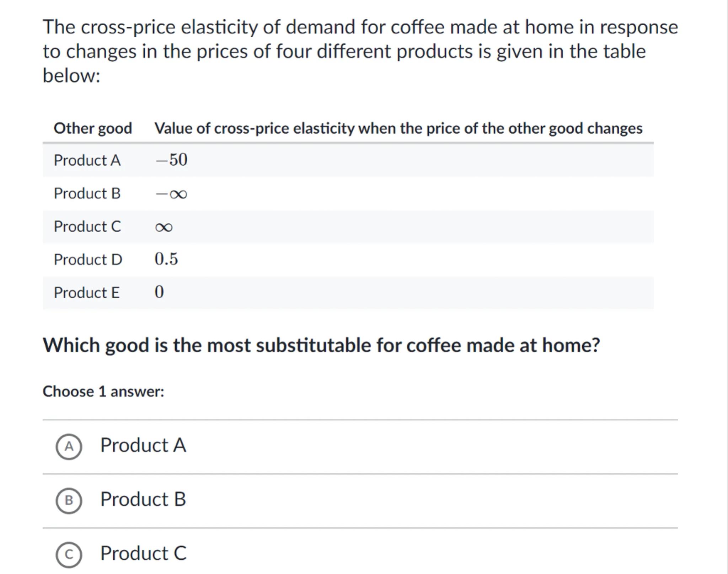Screen dimensions: 728x574
Task: Click the bold "Which good is the most substitutable" question
Action: (x=321, y=345)
